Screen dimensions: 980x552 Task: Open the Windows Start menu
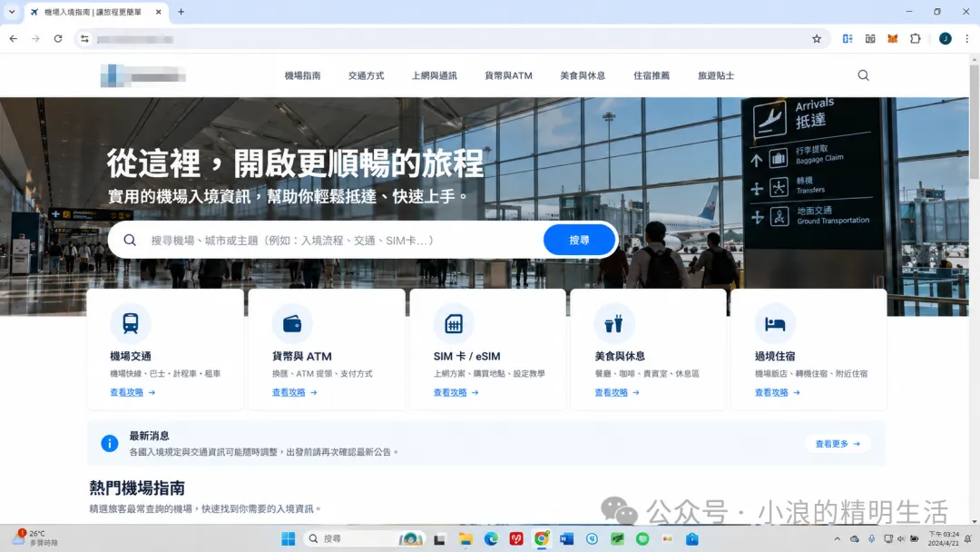(289, 539)
